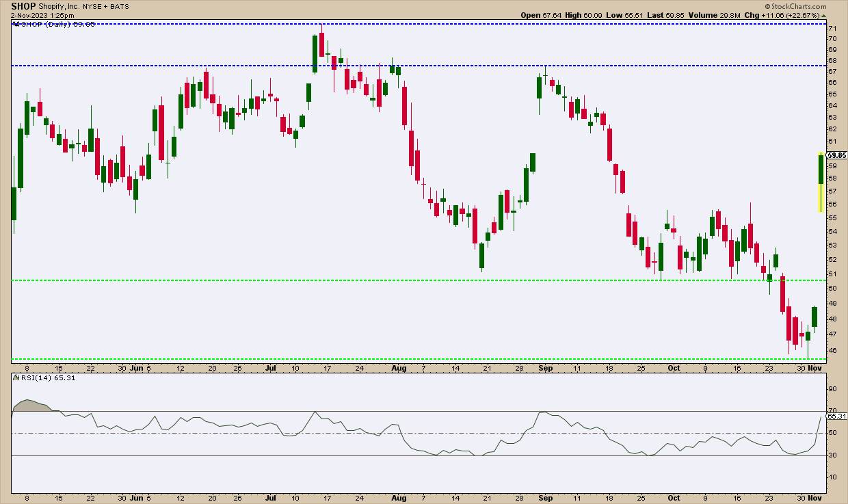The height and width of the screenshot is (504, 848).
Task: Click the Oct label on the date axis
Action: click(674, 367)
